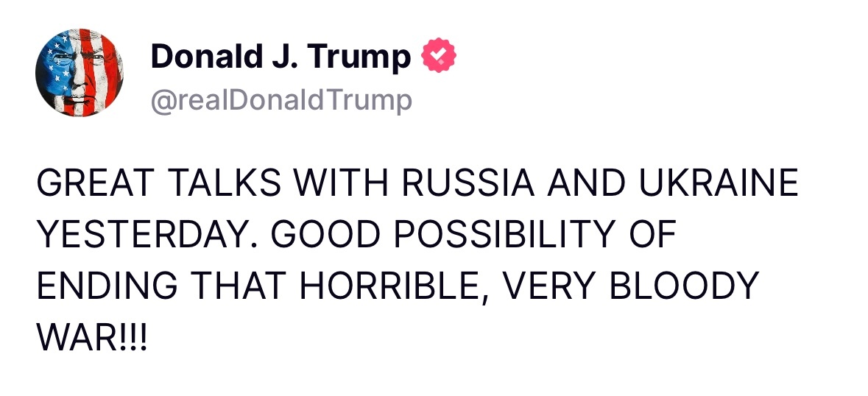Viewport: 868px width, 396px height.
Task: Visit the @realDonaldTrump handle link
Action: (x=281, y=102)
